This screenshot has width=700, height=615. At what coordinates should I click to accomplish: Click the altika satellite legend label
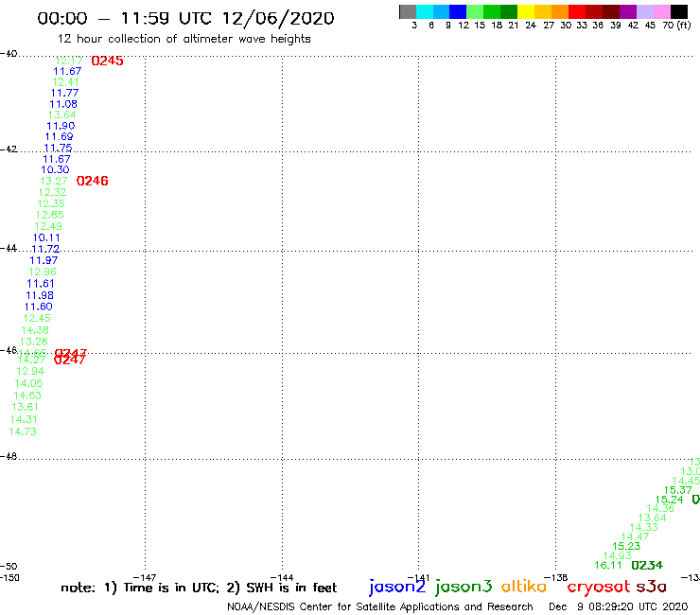tap(523, 587)
